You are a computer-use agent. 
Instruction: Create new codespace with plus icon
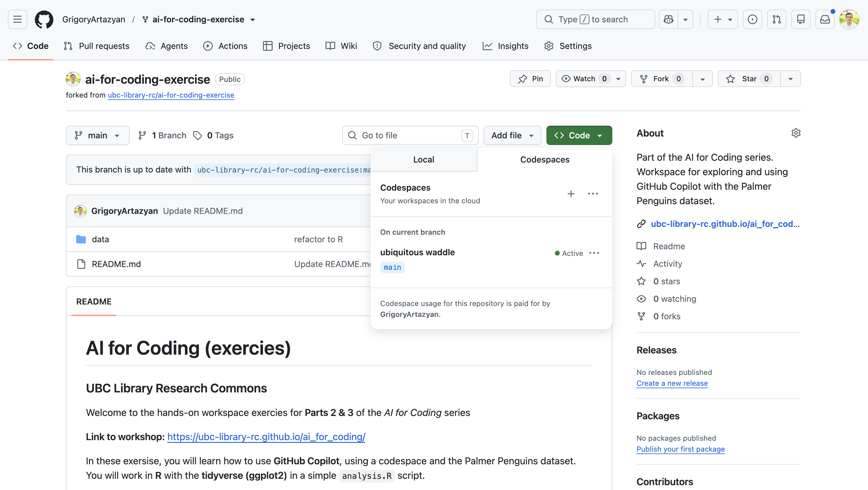tap(571, 194)
